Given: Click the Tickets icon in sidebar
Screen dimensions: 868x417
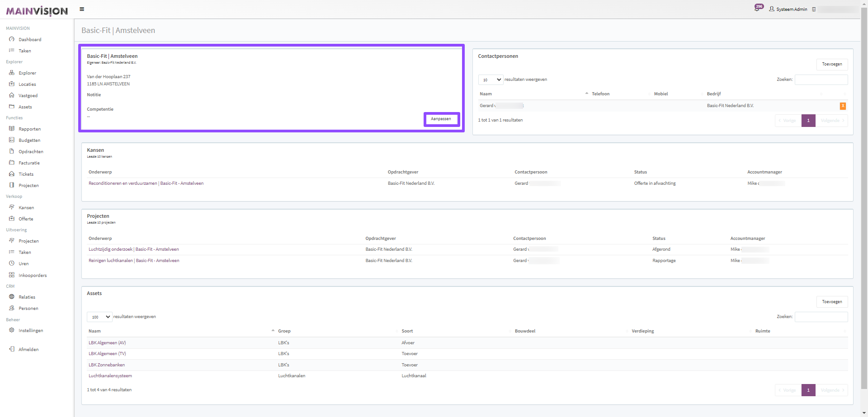Looking at the screenshot, I should [x=12, y=174].
